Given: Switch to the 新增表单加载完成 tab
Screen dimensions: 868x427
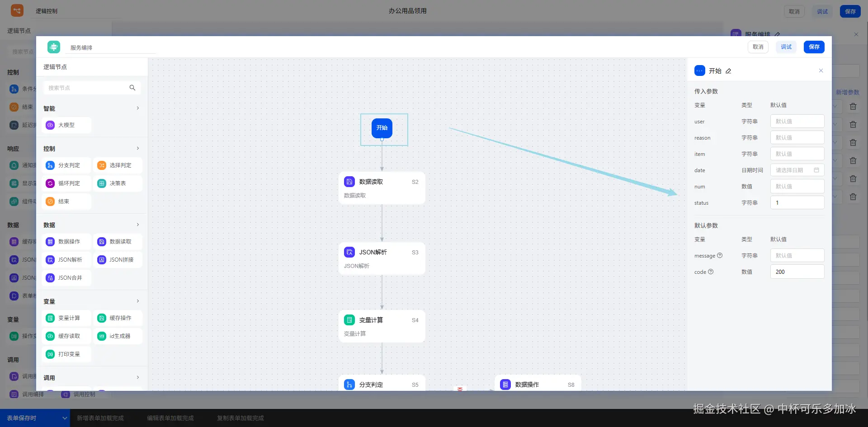Looking at the screenshot, I should (x=100, y=418).
